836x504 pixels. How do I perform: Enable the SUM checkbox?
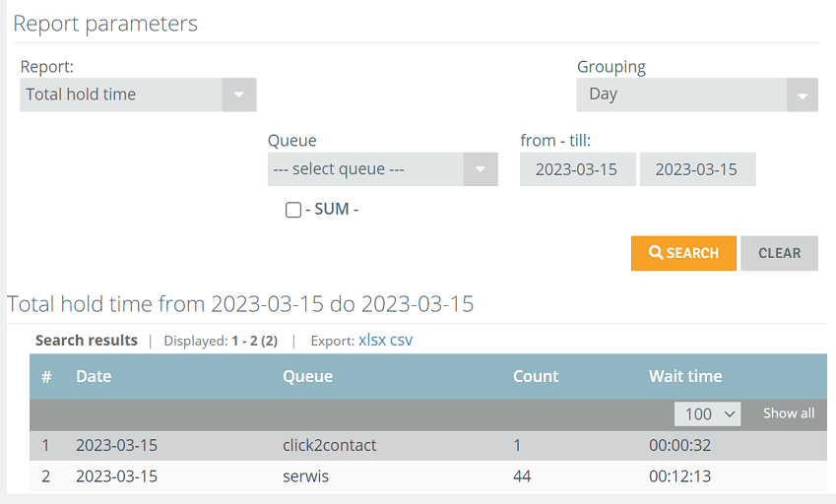293,210
